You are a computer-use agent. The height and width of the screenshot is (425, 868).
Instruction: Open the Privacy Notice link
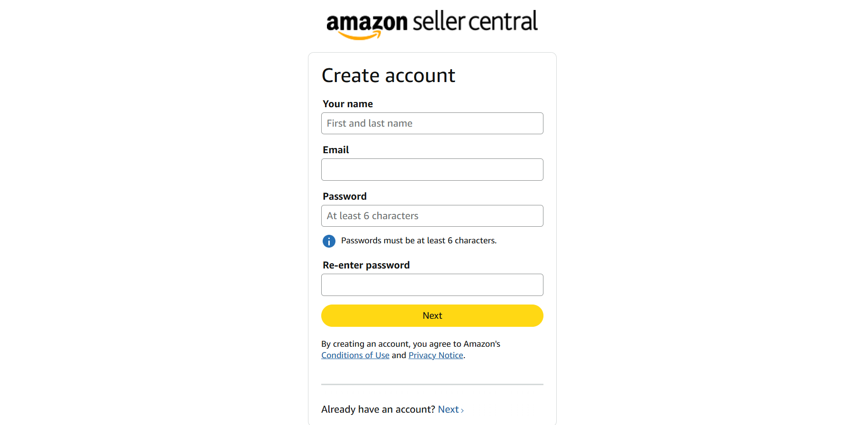click(436, 355)
